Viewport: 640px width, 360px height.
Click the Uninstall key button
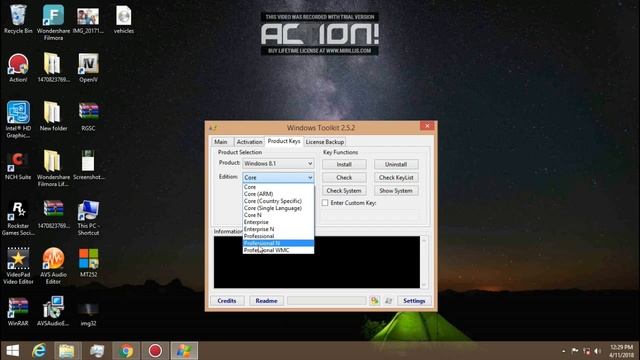(396, 164)
